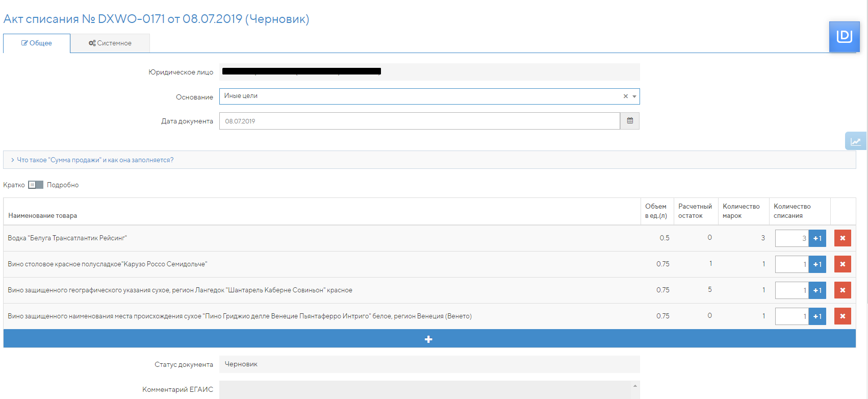Screen dimensions: 868x399
Task: Select the Общее tab
Action: coord(37,43)
